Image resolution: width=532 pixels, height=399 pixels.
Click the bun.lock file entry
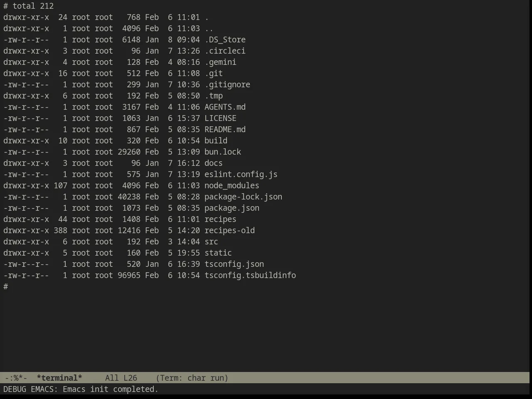pos(222,152)
